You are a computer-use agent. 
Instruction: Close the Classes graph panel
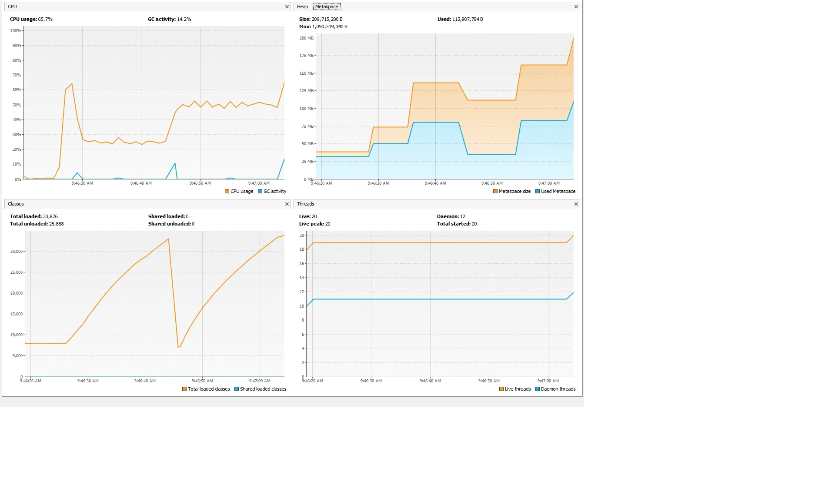[x=287, y=204]
